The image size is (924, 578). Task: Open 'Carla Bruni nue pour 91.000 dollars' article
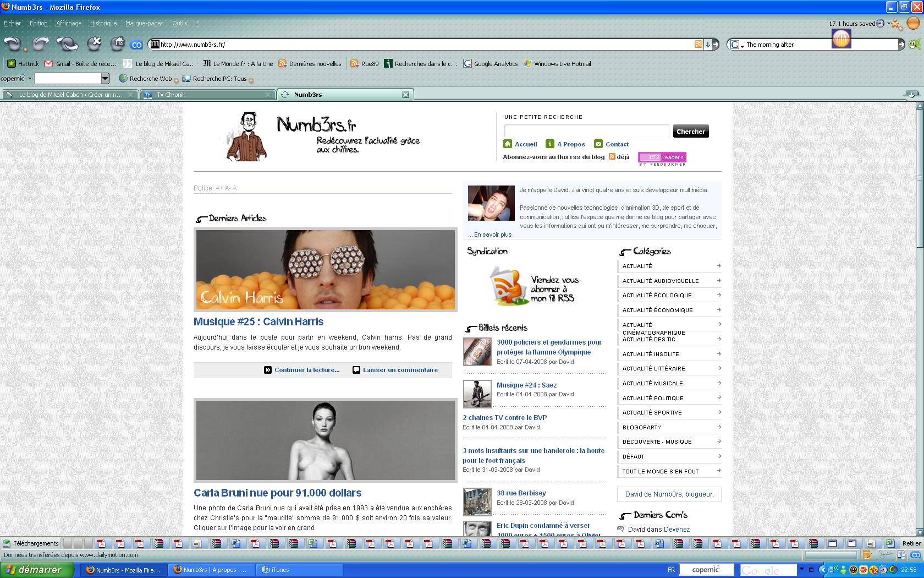(x=277, y=493)
